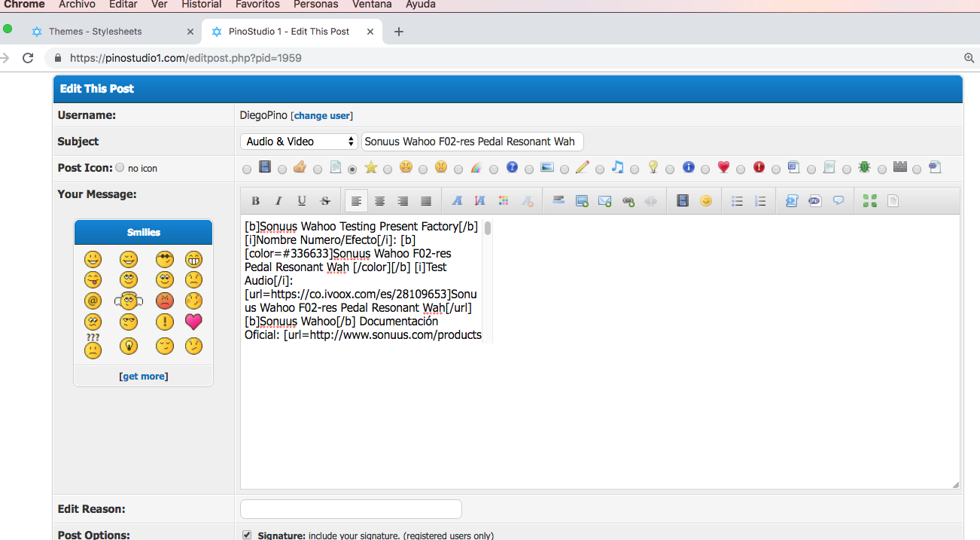Open a new browser tab

pyautogui.click(x=399, y=32)
